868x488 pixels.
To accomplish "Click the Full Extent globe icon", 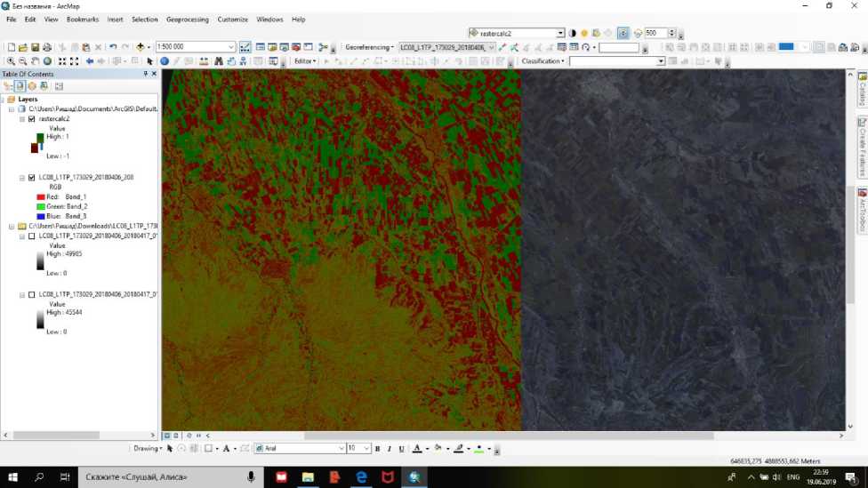I will point(48,61).
